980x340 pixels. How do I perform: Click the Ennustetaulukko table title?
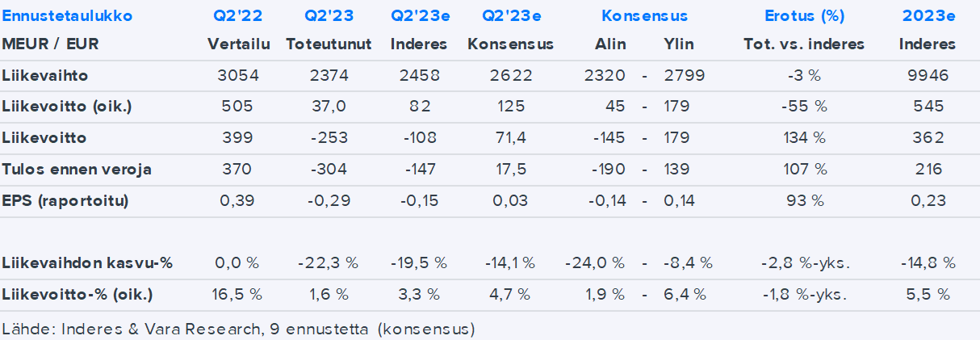67,16
